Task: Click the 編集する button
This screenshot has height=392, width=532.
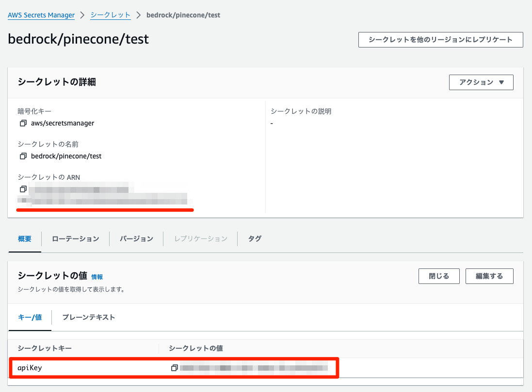Action: tap(489, 276)
